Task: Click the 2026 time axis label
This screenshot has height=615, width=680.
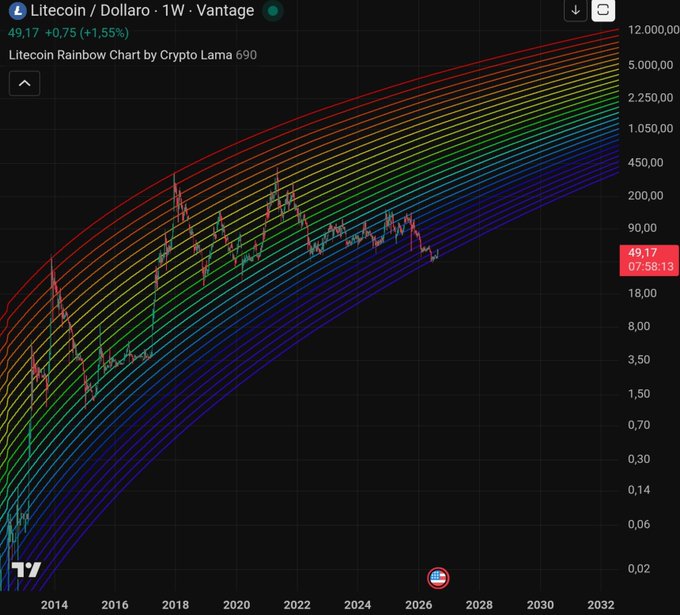Action: click(418, 605)
